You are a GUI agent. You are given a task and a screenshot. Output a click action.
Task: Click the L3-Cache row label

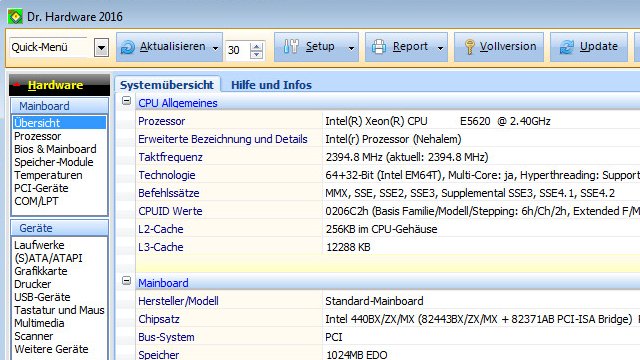[160, 247]
